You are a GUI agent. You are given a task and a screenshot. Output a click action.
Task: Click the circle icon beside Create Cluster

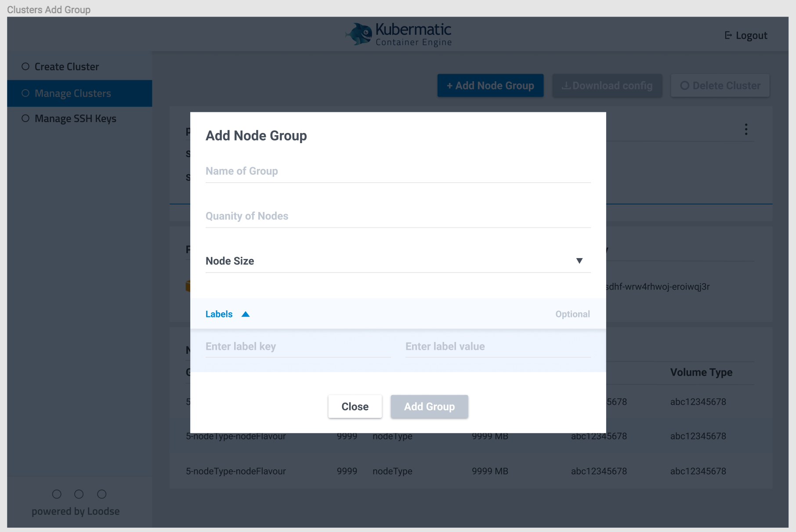(x=25, y=66)
